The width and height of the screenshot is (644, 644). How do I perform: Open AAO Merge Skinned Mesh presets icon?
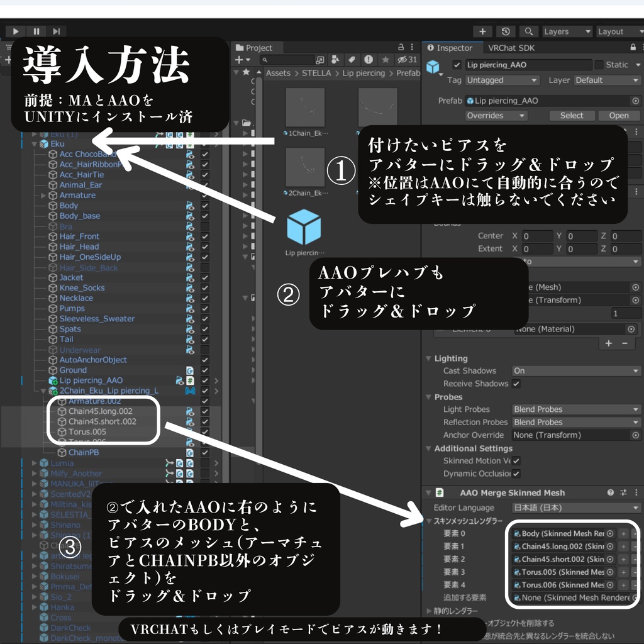coord(623,492)
